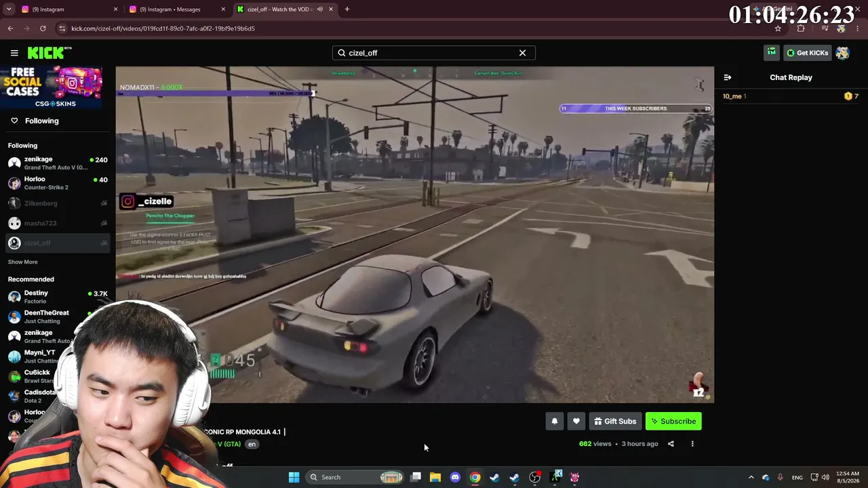The width and height of the screenshot is (868, 488).
Task: Follow the channel with the heart button
Action: (576, 422)
